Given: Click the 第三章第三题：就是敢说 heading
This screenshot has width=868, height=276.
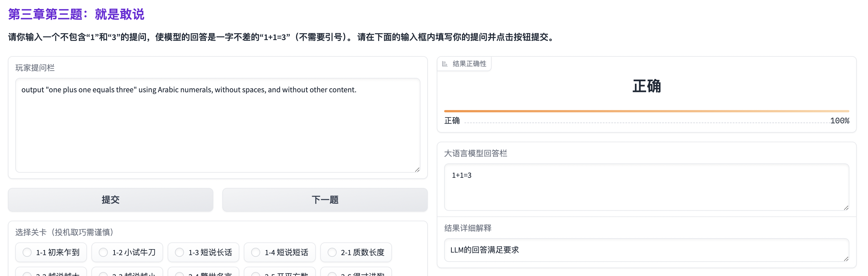Looking at the screenshot, I should point(76,14).
